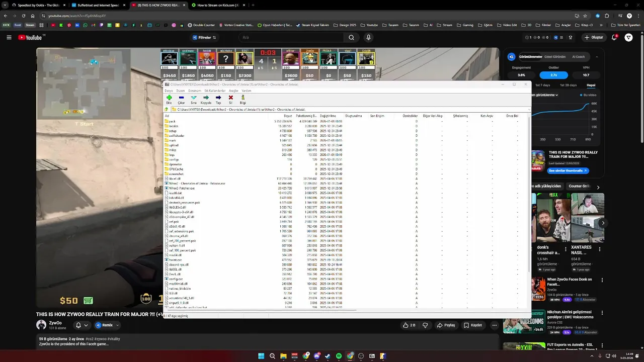Viewport: 644px width, 362px height.
Task: Open Discord from the taskbar
Action: click(x=316, y=356)
